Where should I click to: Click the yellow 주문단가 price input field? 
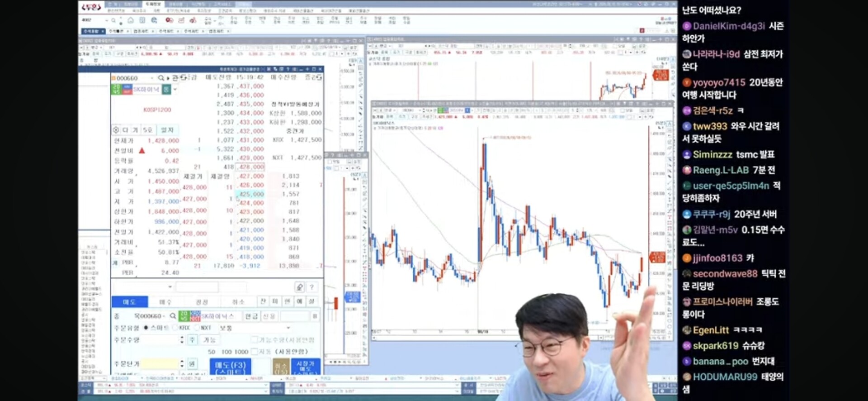[x=160, y=363]
